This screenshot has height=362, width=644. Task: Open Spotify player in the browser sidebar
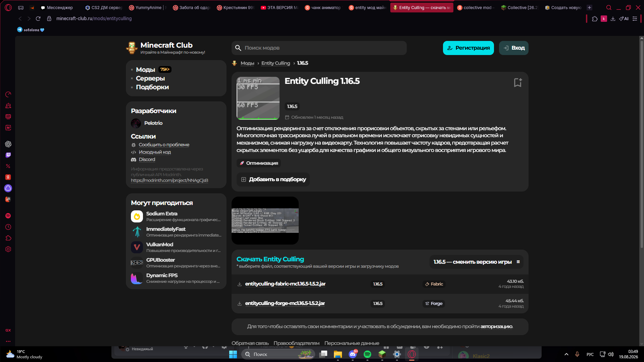pyautogui.click(x=8, y=216)
